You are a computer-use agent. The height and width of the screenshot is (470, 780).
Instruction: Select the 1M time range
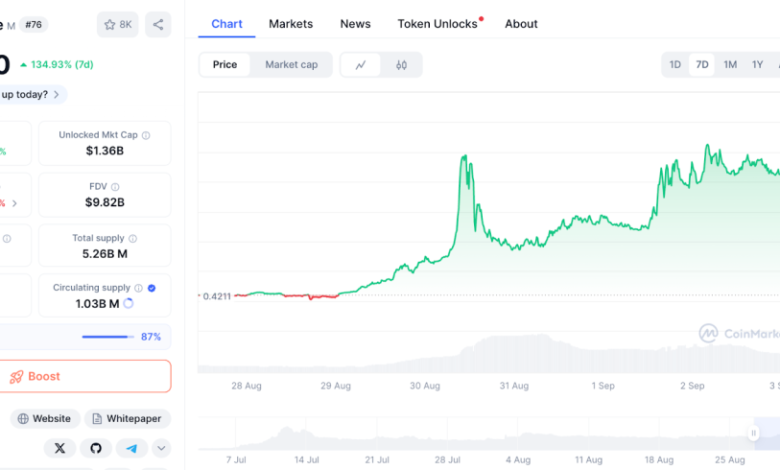pos(730,65)
